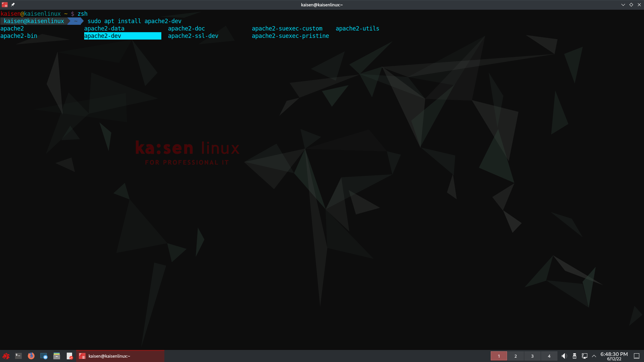The width and height of the screenshot is (644, 362).
Task: Expand the hidden system tray icons arrow
Action: (594, 356)
